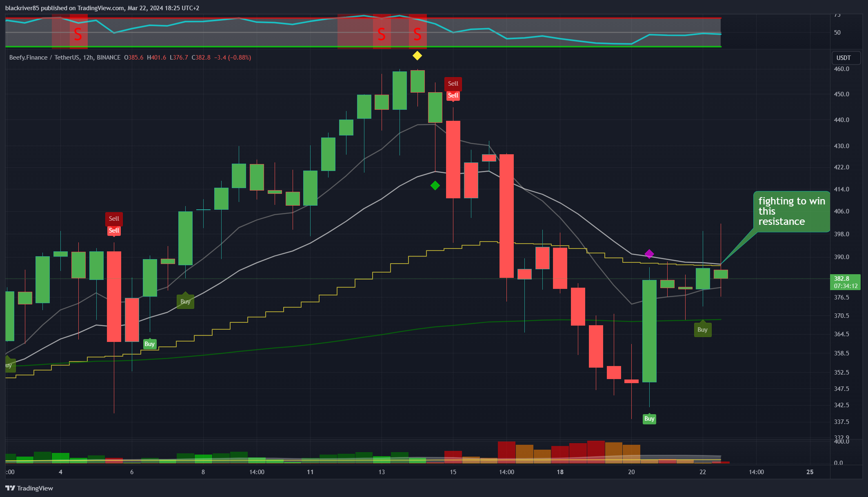Click the 460.0 price axis label
This screenshot has width=868, height=497.
[841, 69]
